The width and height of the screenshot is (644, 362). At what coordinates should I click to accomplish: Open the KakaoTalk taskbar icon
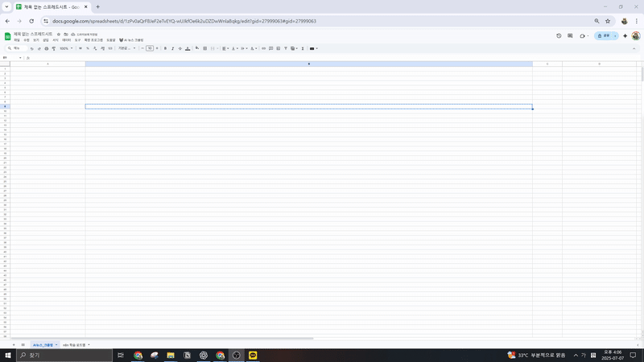(253, 355)
